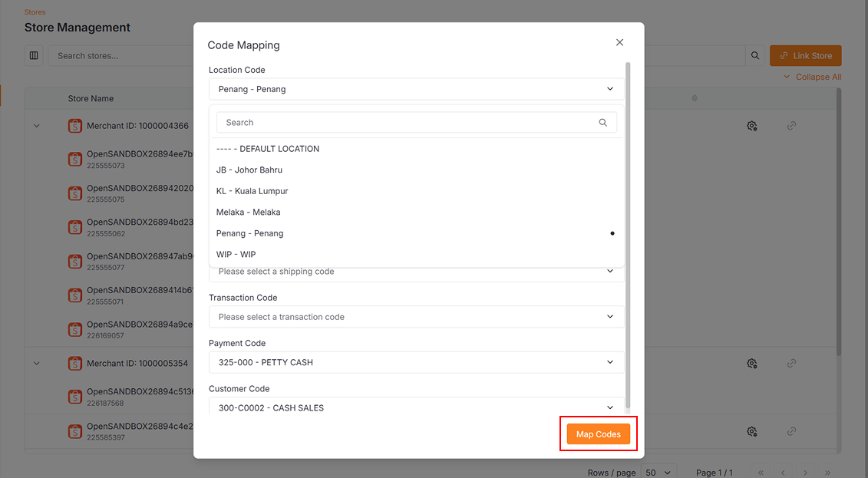The image size is (868, 478).
Task: Expand the Transaction Code dropdown
Action: (416, 317)
